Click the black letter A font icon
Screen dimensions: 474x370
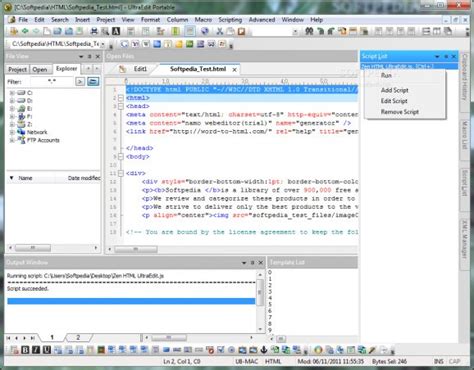[x=116, y=31]
